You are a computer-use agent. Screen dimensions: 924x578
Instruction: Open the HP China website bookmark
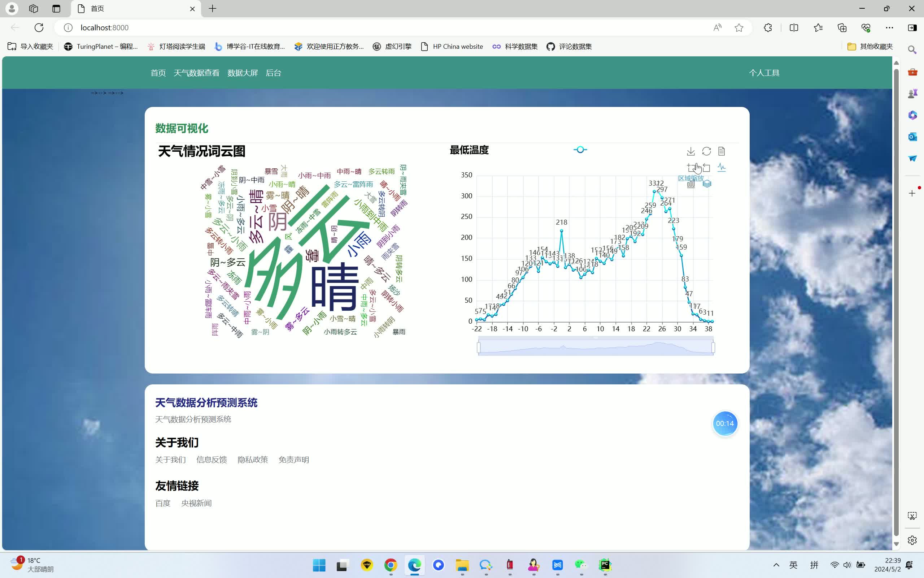click(x=452, y=46)
